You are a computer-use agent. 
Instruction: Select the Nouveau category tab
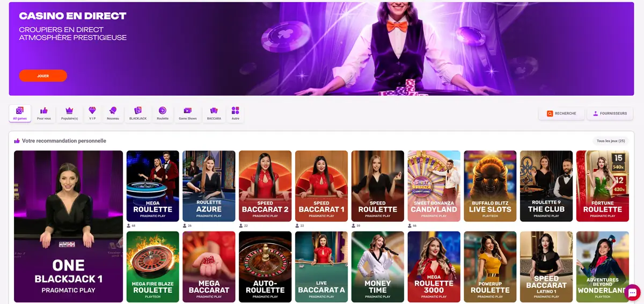(113, 113)
